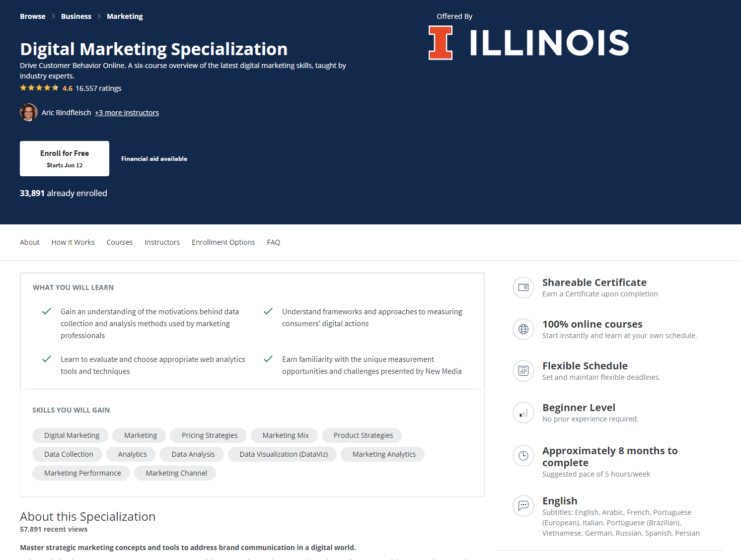Click the WHAT YOU WILL LEARN heading

[x=73, y=287]
